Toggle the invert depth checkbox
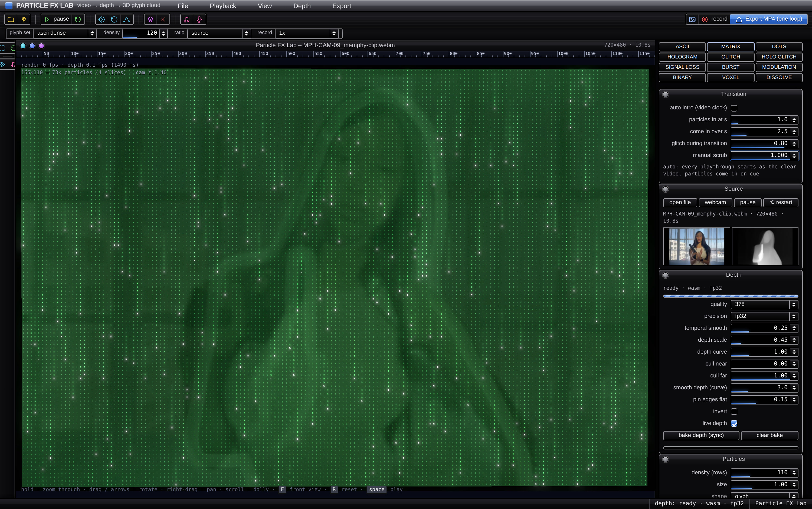This screenshot has height=509, width=812. (734, 411)
